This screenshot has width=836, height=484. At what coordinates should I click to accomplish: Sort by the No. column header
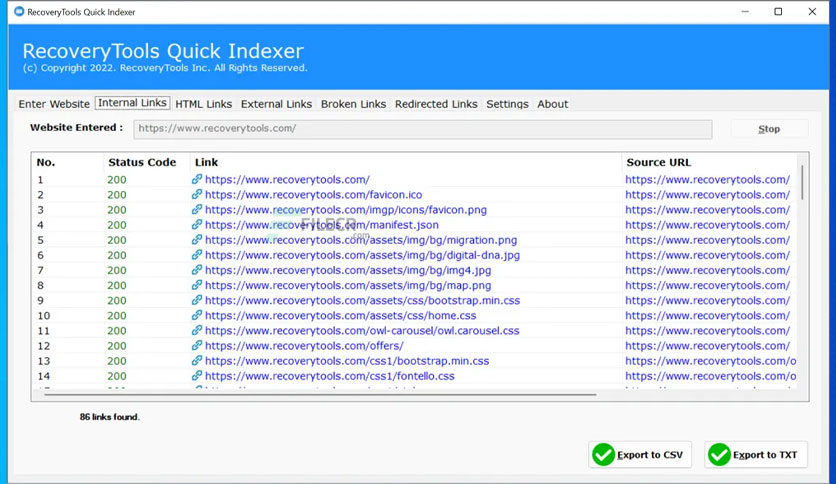(x=46, y=162)
